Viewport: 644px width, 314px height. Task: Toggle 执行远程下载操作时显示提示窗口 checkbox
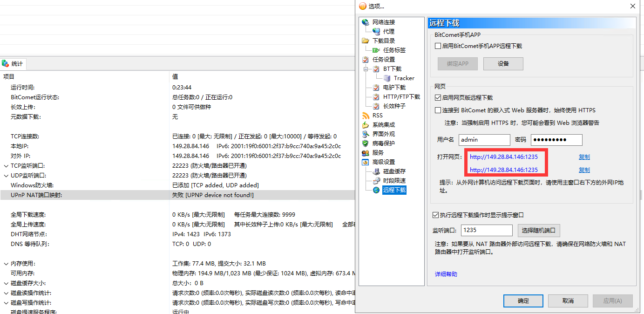pos(436,215)
